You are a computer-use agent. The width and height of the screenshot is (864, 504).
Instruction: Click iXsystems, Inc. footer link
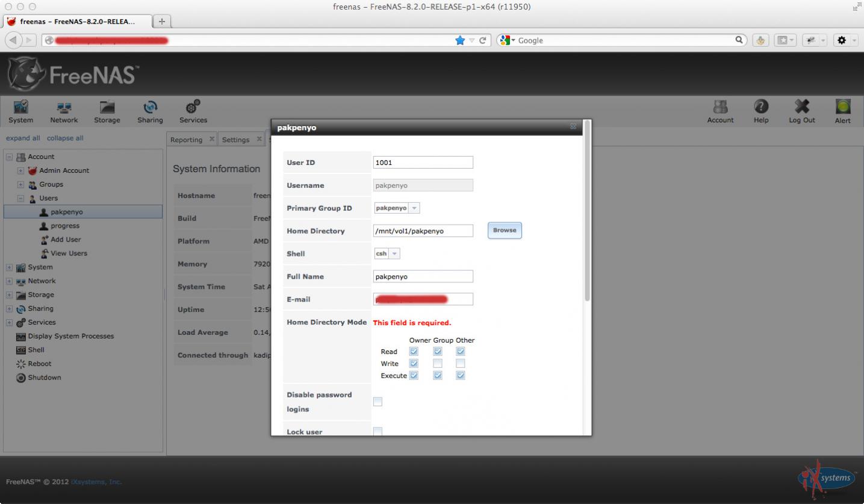coord(96,482)
